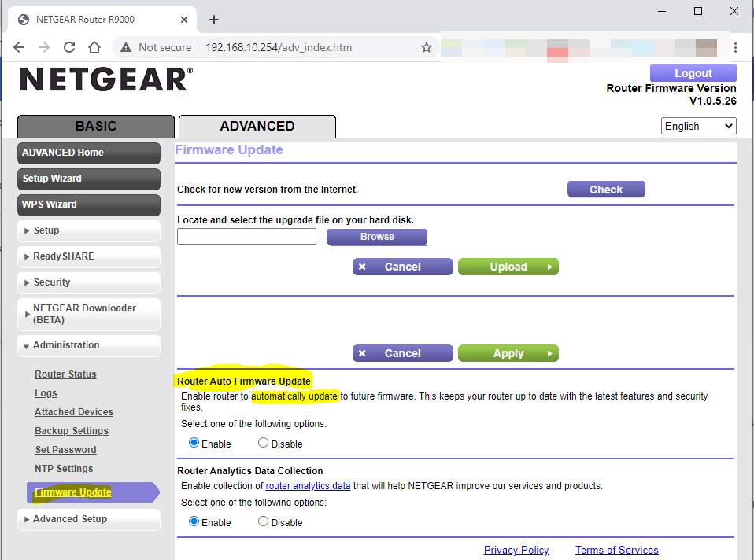This screenshot has height=560, width=754.
Task: Expand the ReadySHARE sidebar section
Action: 88,256
